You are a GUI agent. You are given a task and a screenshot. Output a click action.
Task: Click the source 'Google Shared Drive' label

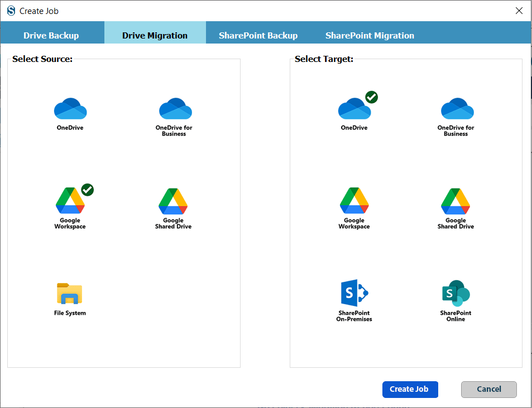click(174, 223)
